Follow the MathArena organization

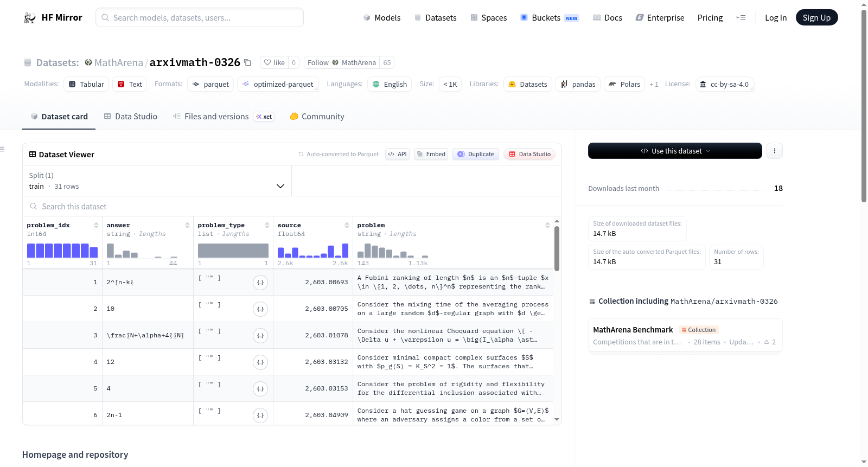coord(342,62)
